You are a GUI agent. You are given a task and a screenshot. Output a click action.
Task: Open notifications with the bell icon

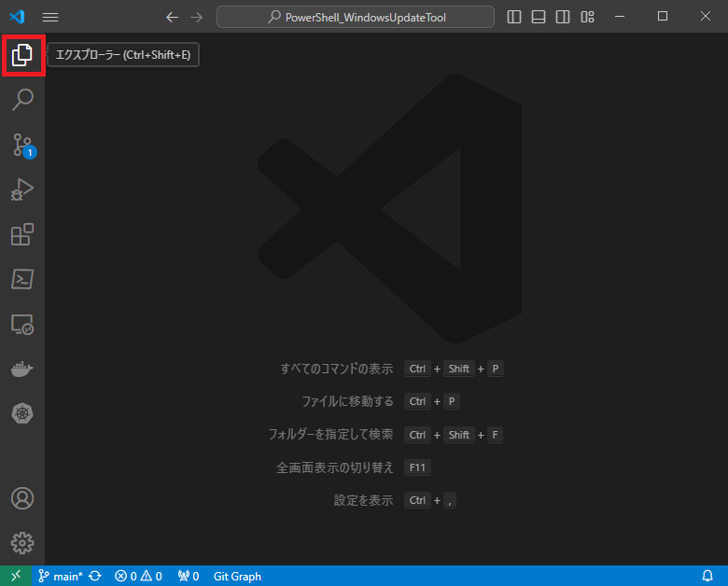707,577
